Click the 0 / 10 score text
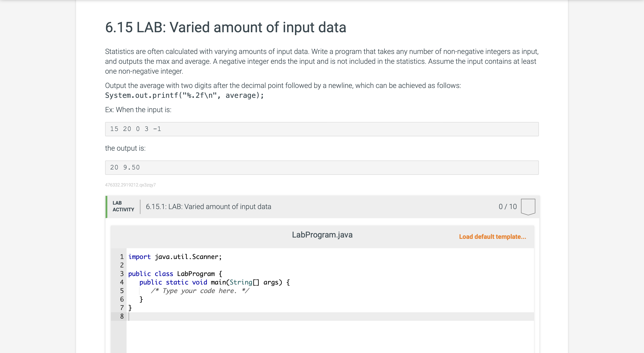 pos(508,207)
